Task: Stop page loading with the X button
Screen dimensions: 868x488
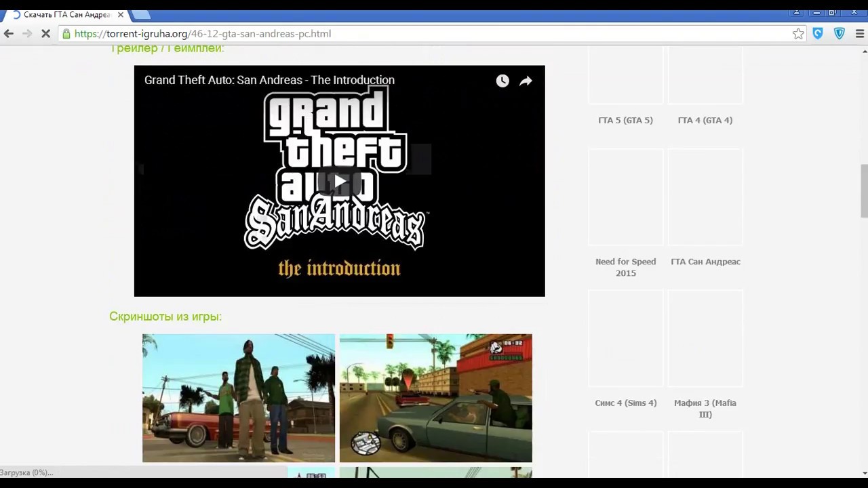Action: tap(45, 33)
